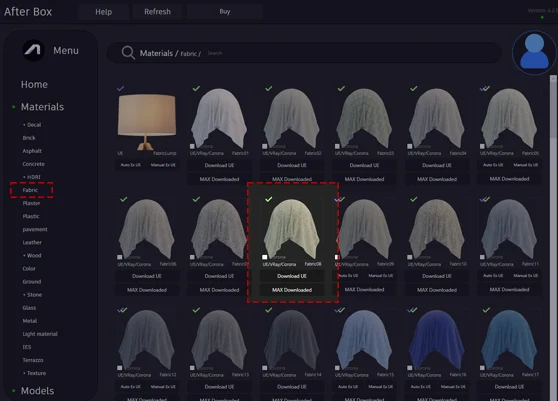Click the green checkmark above Fabric10

coord(414,199)
